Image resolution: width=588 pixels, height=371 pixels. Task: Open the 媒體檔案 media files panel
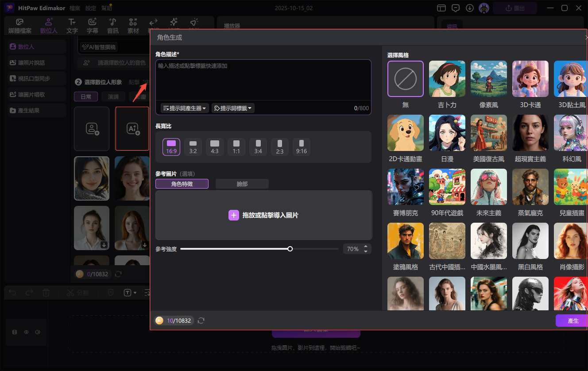pyautogui.click(x=20, y=26)
